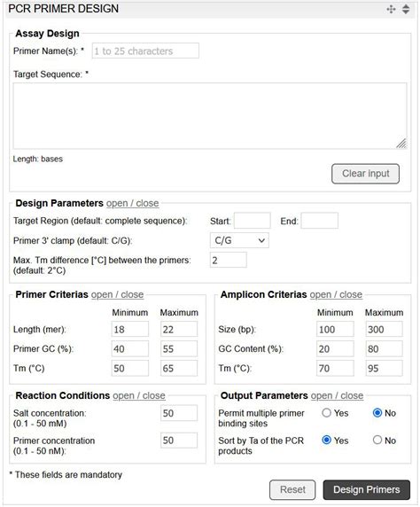This screenshot has height=507, width=420.
Task: Click inside the Target Sequence text area
Action: click(210, 116)
